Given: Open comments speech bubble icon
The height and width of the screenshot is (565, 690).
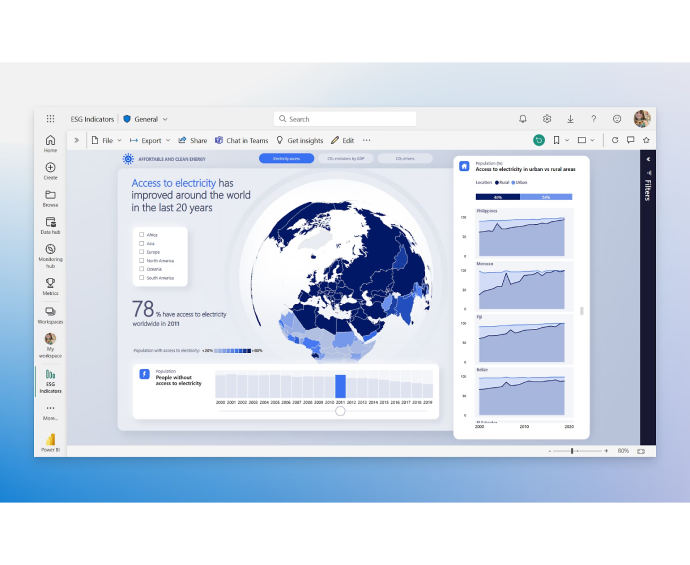Looking at the screenshot, I should 630,140.
